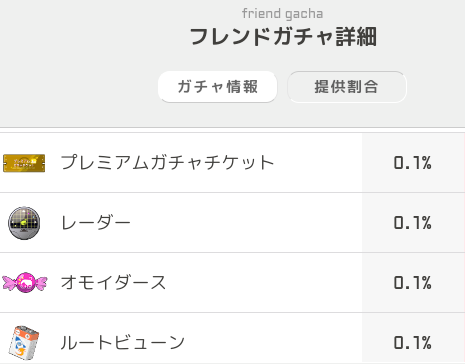Click the 0.1% rate beside オモイダース

[412, 283]
